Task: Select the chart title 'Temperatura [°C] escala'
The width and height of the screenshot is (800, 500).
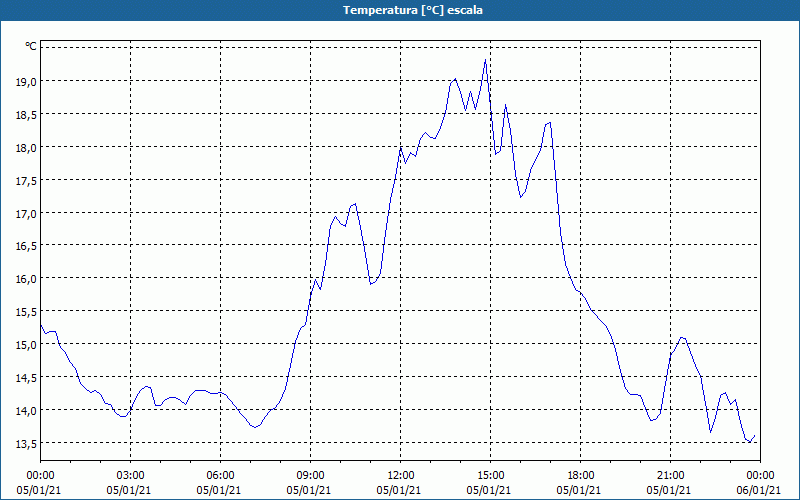Action: (x=413, y=10)
